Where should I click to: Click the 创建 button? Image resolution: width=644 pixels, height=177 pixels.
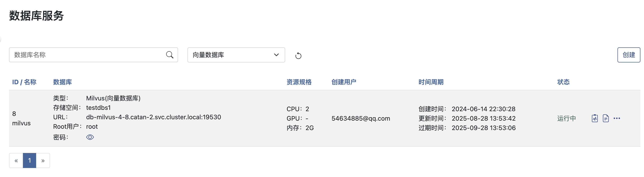pyautogui.click(x=629, y=55)
